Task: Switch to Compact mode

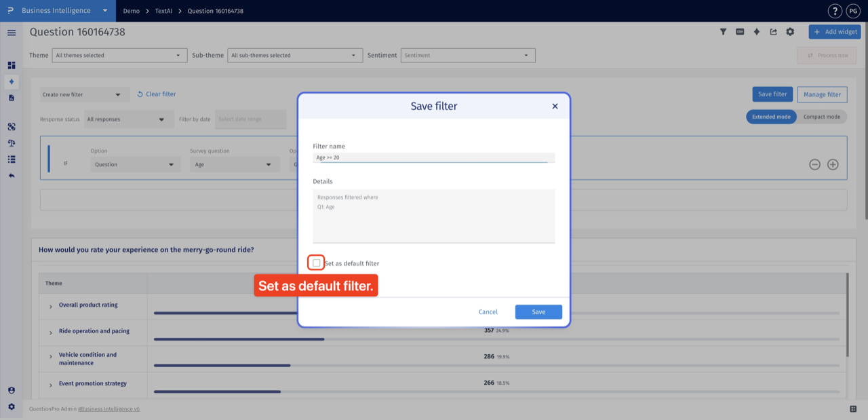Action: point(822,117)
